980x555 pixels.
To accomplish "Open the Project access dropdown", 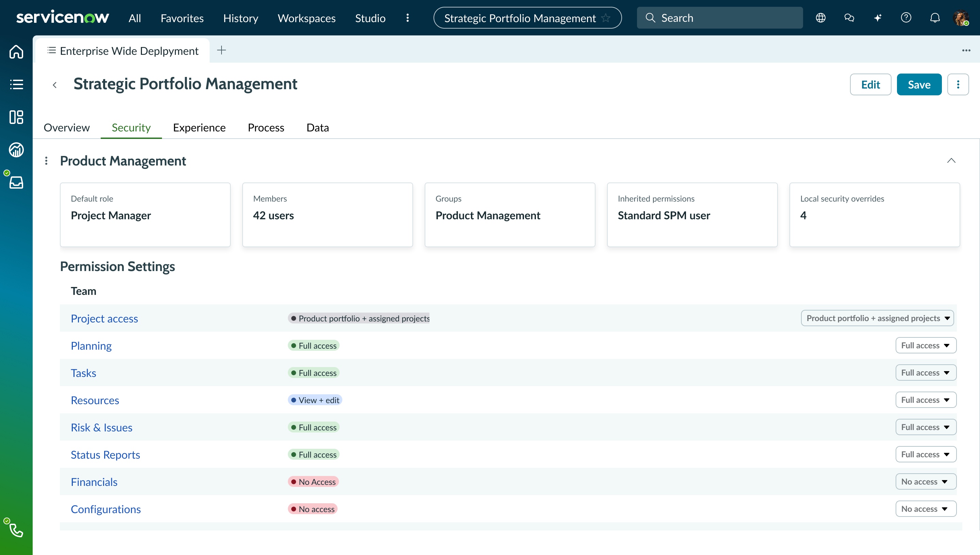I will [877, 318].
